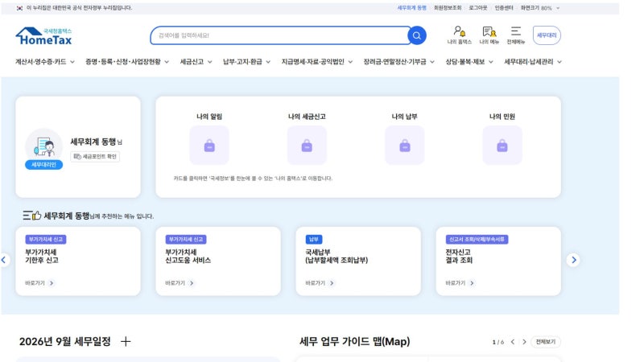Open 부가가치세 신고도움 서비스 card
Image resolution: width=644 pixels, height=362 pixels.
click(218, 261)
